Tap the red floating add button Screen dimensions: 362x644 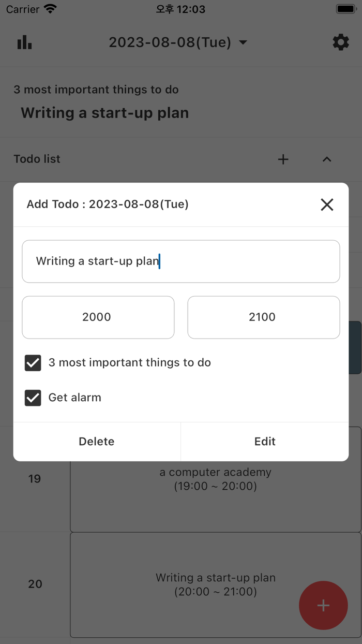tap(323, 605)
